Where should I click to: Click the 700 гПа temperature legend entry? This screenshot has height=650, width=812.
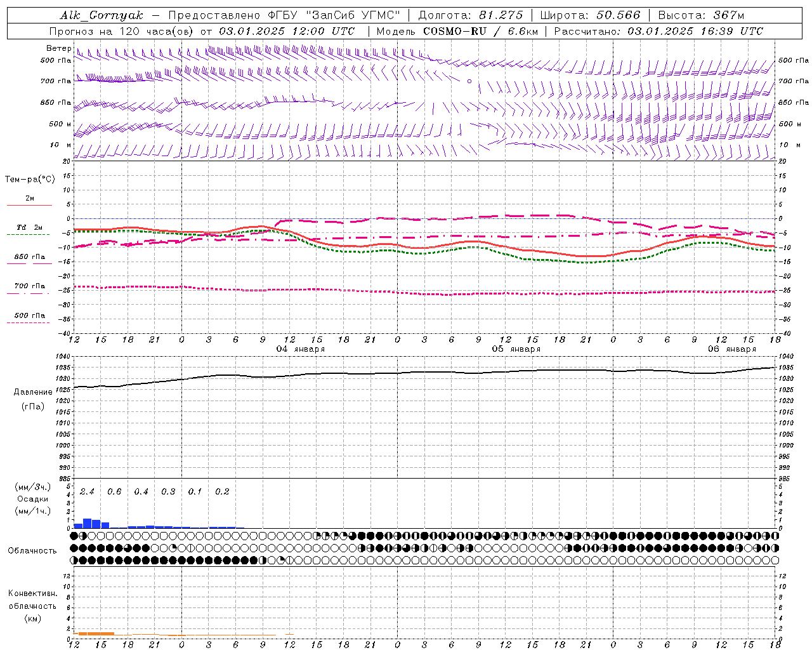point(30,286)
